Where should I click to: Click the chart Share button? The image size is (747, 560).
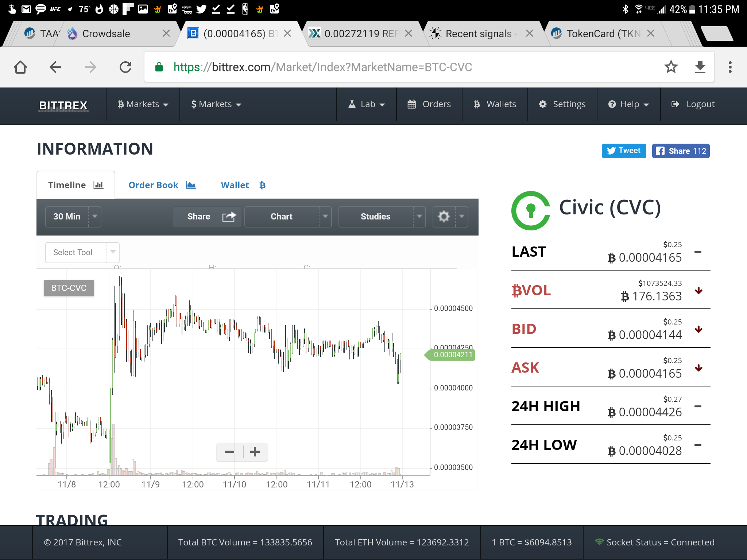click(x=207, y=217)
